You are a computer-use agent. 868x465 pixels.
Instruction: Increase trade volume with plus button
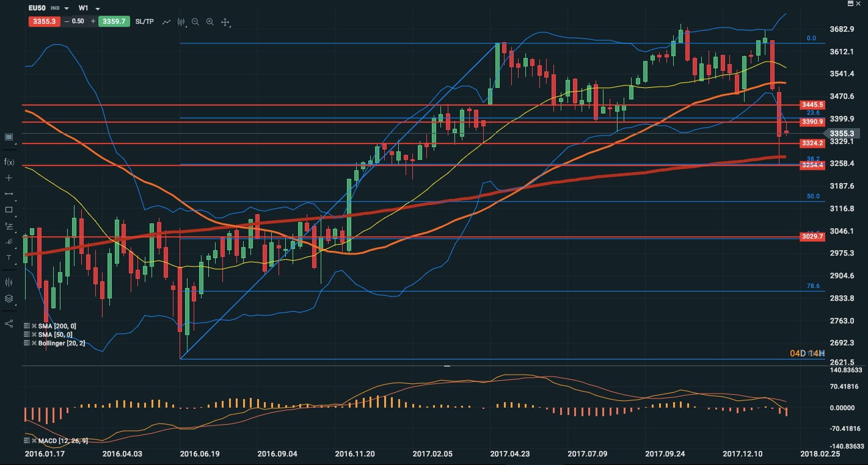click(x=93, y=21)
